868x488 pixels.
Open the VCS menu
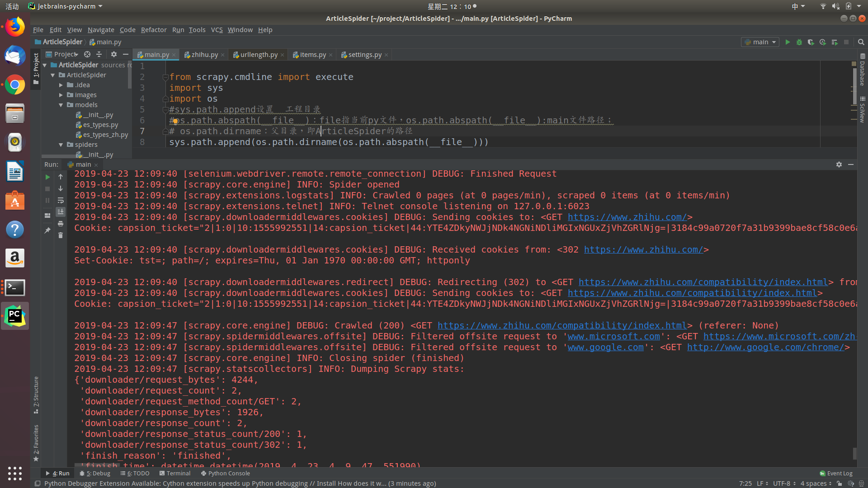(217, 30)
